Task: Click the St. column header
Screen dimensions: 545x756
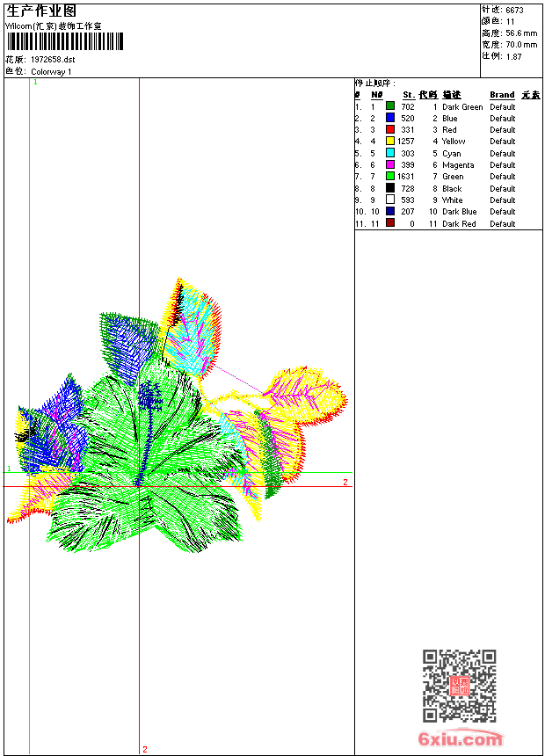Action: (x=409, y=95)
